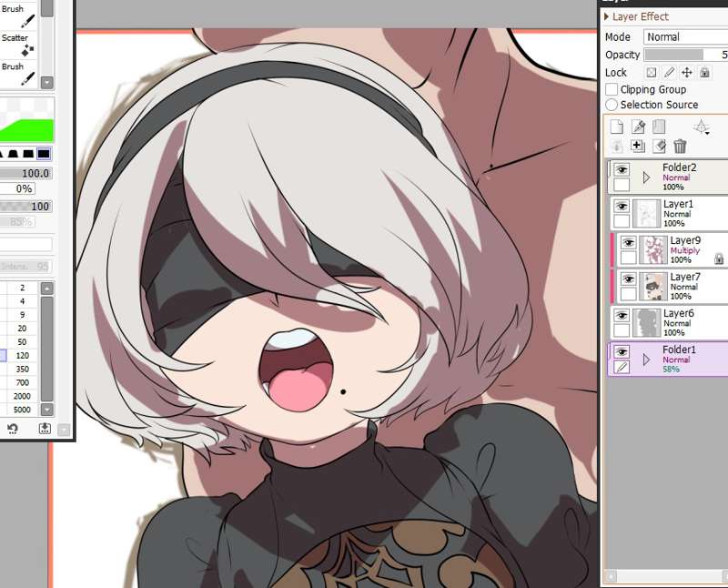Click the left arrow of layer panel scrollbar
Screen dimensions: 728x588
611,576
